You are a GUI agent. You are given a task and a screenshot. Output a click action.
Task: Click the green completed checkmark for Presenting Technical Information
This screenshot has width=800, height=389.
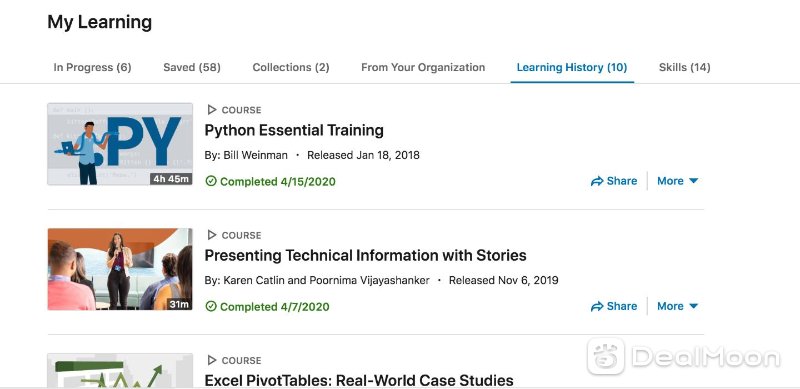pos(211,306)
